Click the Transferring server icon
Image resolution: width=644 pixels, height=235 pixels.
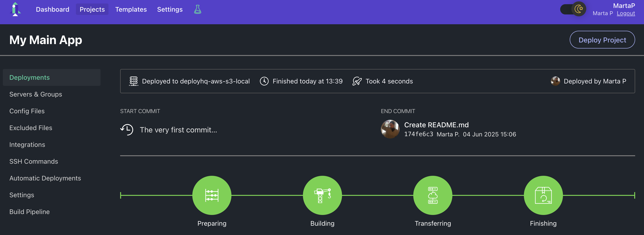[x=433, y=195]
